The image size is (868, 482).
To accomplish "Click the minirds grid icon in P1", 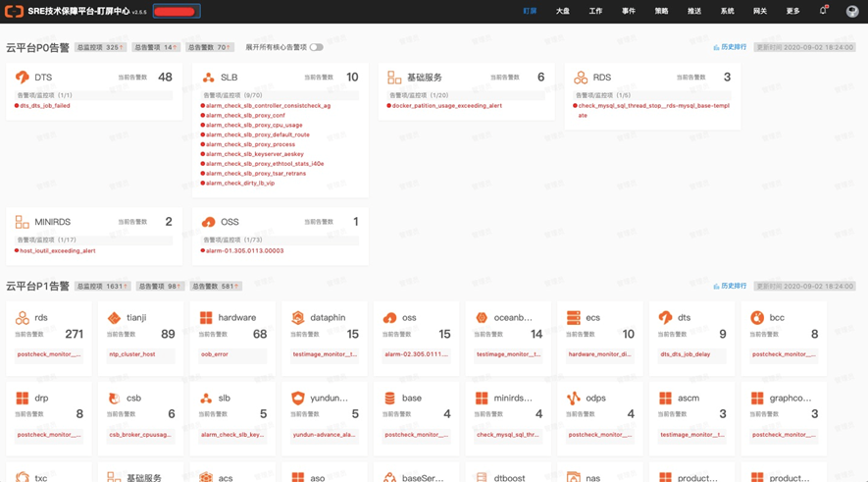I will [x=482, y=398].
